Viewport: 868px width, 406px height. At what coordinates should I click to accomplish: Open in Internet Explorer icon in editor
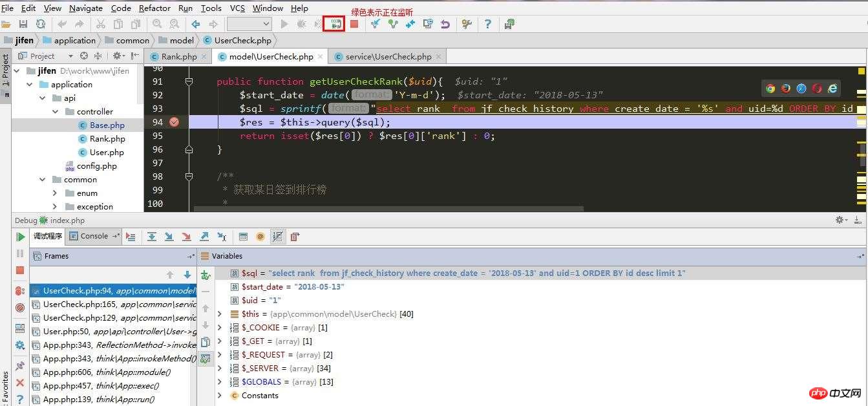[x=833, y=89]
